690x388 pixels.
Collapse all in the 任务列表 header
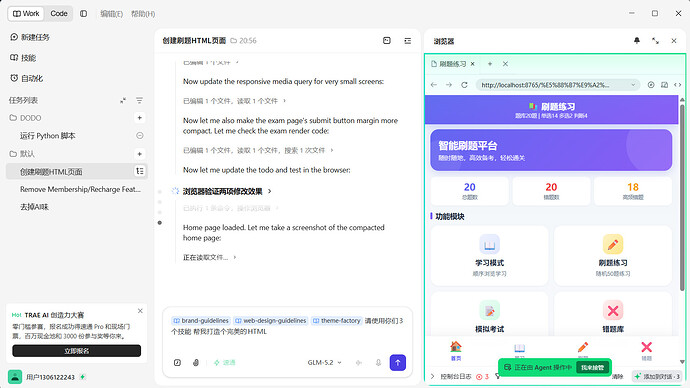(x=123, y=100)
